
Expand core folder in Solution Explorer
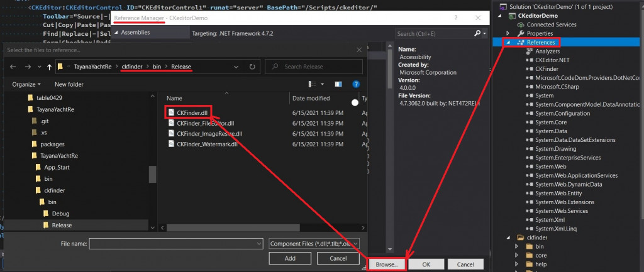pyautogui.click(x=516, y=255)
